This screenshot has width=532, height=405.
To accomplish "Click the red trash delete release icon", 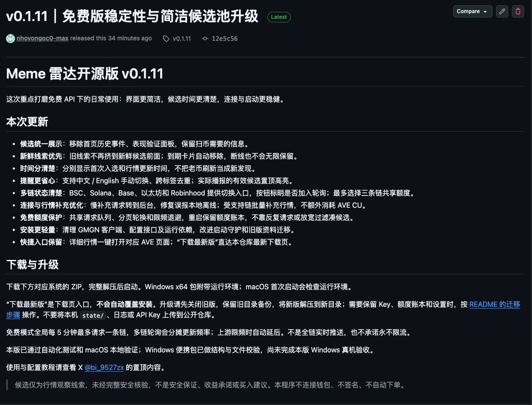I will [x=518, y=12].
